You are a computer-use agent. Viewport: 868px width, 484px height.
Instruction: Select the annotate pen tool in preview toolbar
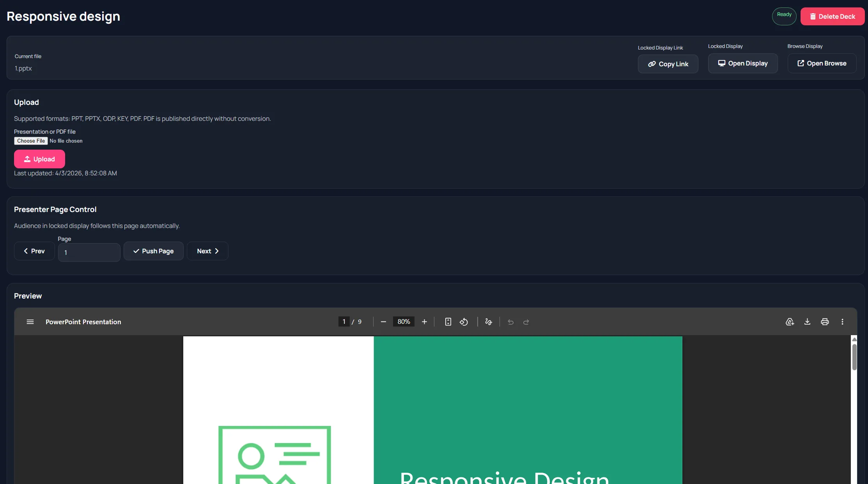click(489, 322)
